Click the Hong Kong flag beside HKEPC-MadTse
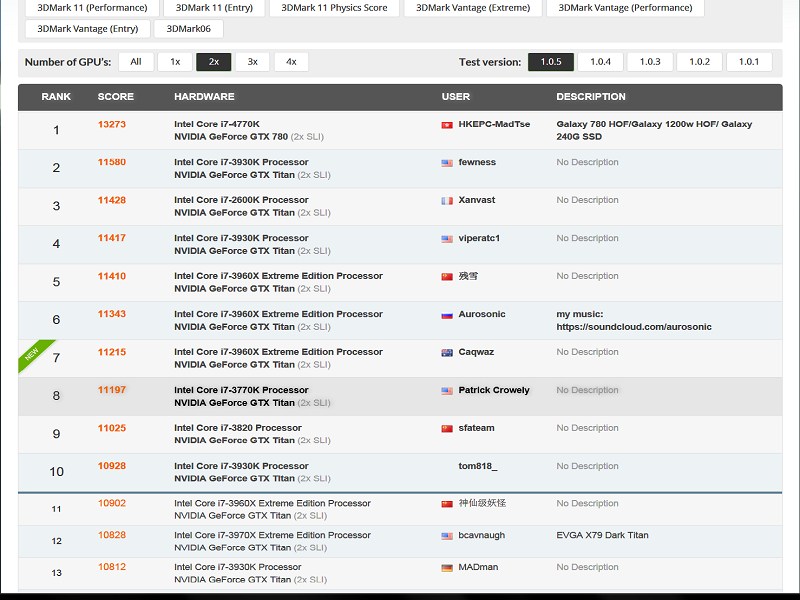The width and height of the screenshot is (800, 600). pos(447,125)
